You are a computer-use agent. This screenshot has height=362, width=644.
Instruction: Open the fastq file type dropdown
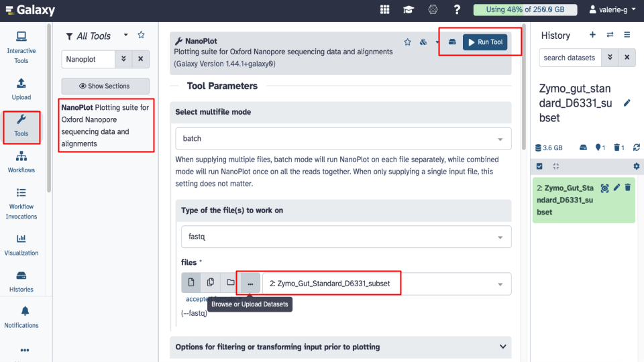pyautogui.click(x=345, y=237)
